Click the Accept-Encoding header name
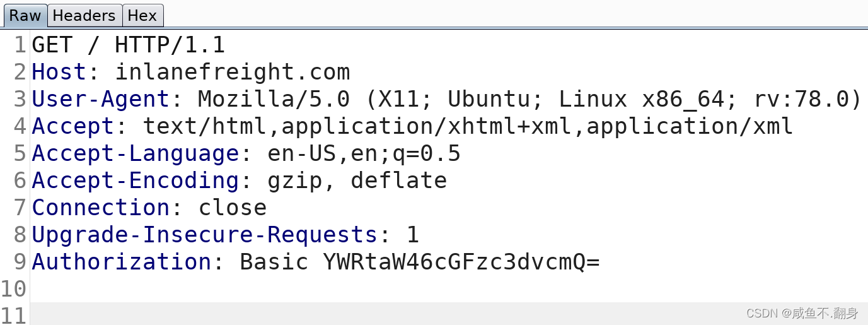 (x=136, y=181)
